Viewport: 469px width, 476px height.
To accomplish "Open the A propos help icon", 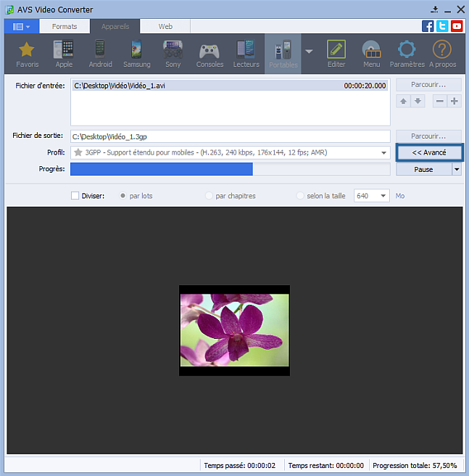I will pyautogui.click(x=442, y=54).
